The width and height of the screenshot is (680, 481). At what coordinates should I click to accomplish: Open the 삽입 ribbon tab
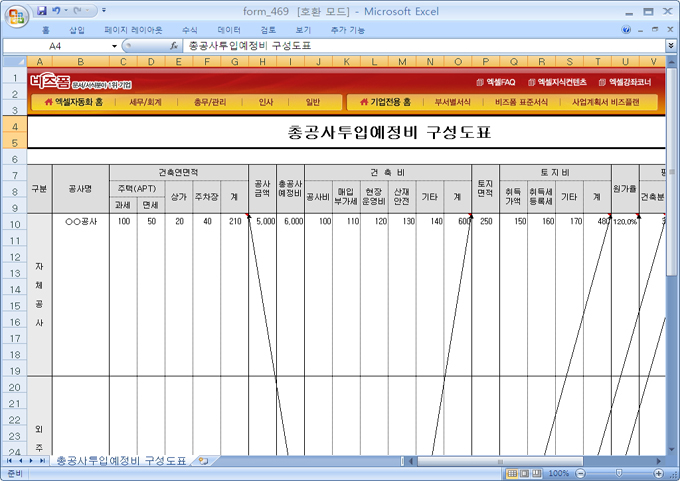click(77, 30)
